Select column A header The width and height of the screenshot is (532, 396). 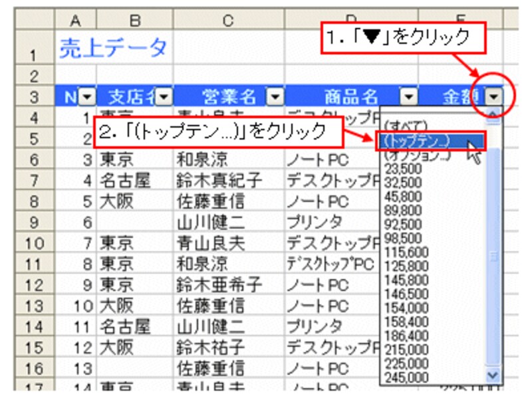point(75,20)
